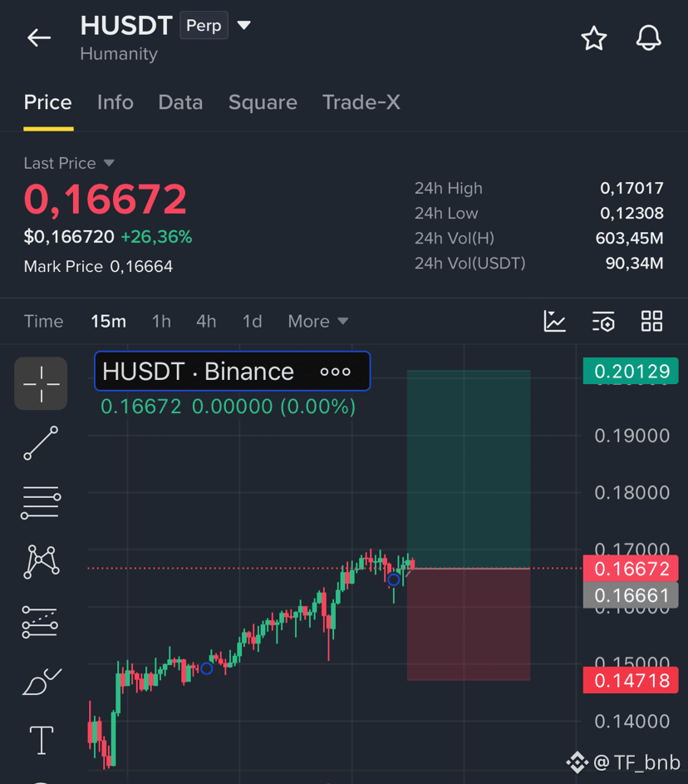
Task: Select the brush drawing tool
Action: pyautogui.click(x=42, y=682)
